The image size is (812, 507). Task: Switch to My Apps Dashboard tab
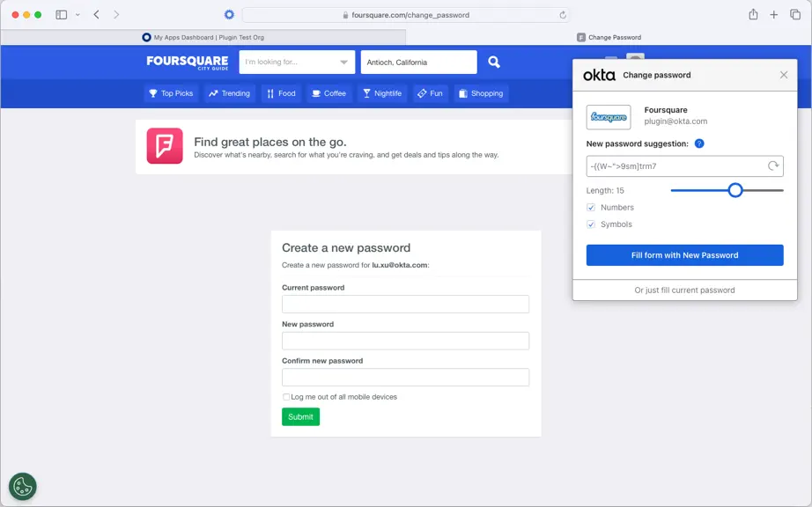[203, 37]
